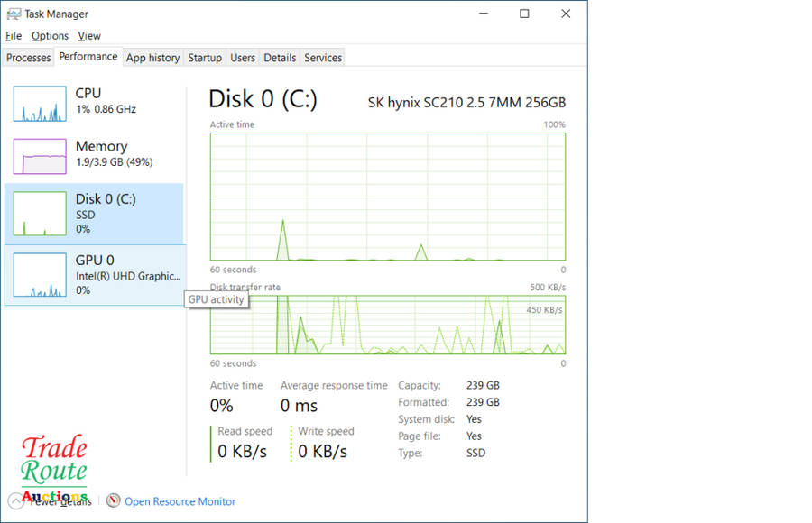The height and width of the screenshot is (523, 812).
Task: Click the Disk Active time graph
Action: pyautogui.click(x=388, y=197)
